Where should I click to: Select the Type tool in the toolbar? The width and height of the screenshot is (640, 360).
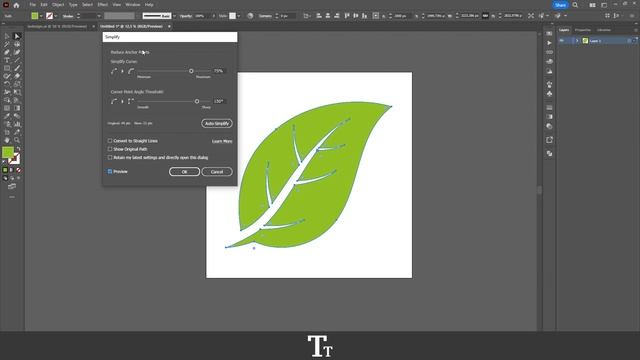(x=7, y=60)
